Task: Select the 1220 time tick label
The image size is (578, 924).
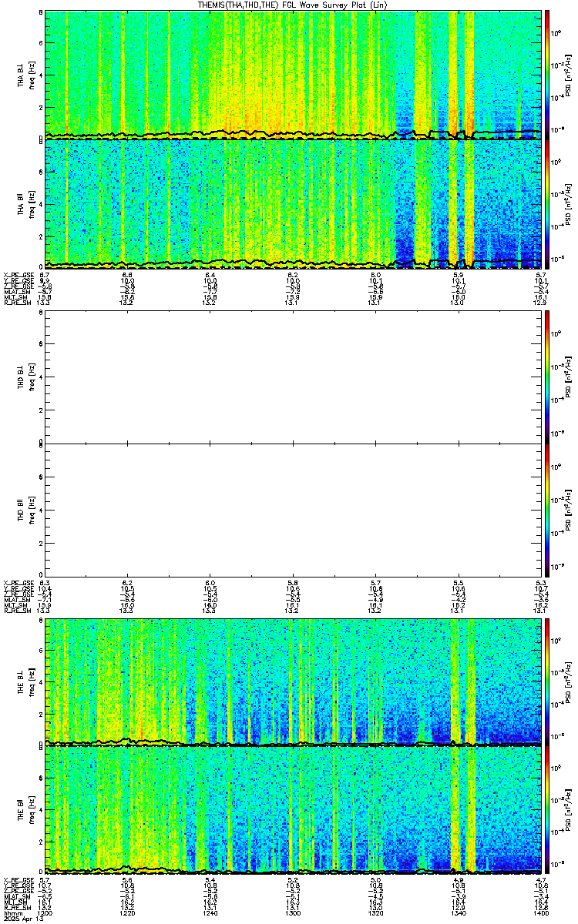Action: [x=127, y=912]
